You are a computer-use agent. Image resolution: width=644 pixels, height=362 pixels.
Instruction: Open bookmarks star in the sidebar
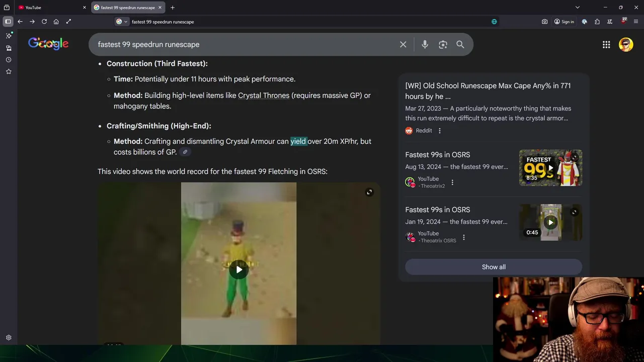point(9,72)
